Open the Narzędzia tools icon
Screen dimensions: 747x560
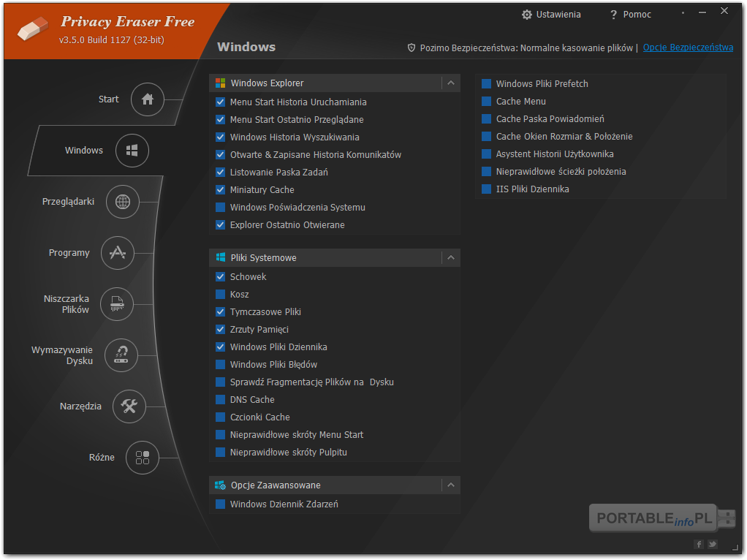tap(129, 406)
